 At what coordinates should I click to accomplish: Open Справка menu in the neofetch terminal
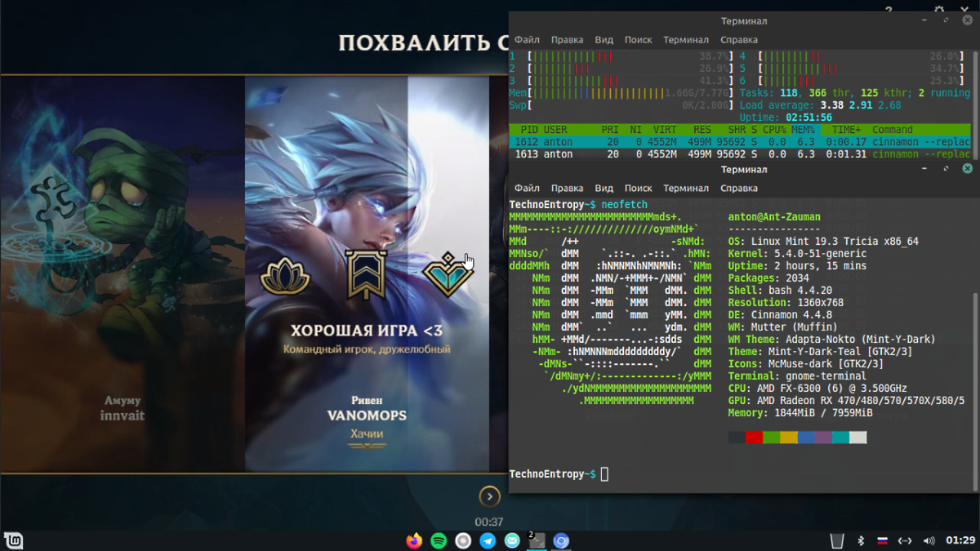738,189
